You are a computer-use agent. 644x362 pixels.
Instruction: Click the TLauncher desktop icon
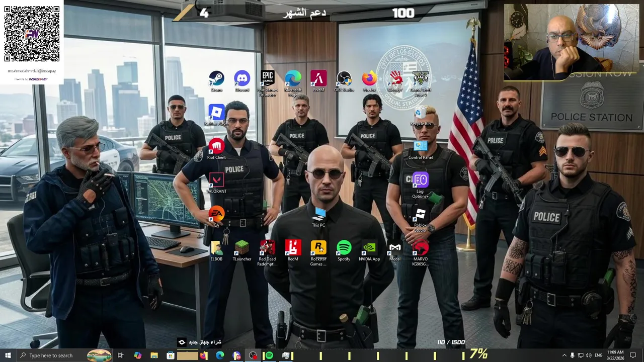(x=242, y=250)
